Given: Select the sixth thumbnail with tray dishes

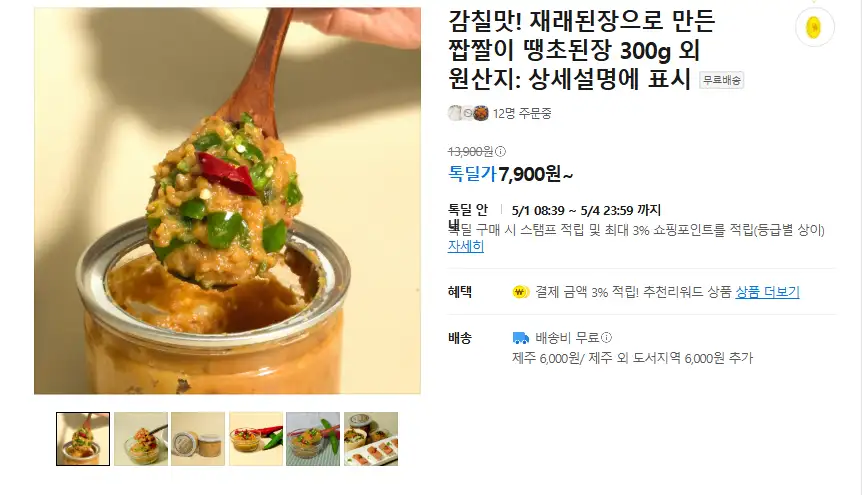Looking at the screenshot, I should point(371,439).
